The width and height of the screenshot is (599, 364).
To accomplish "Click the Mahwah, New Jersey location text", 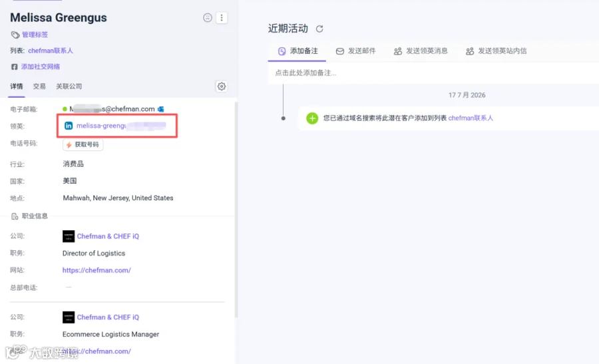I will coord(118,198).
